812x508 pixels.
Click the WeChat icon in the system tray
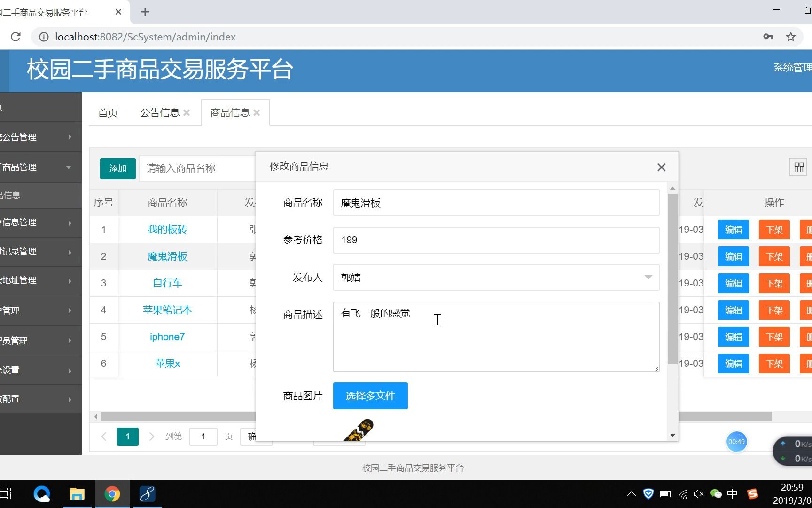tap(716, 493)
